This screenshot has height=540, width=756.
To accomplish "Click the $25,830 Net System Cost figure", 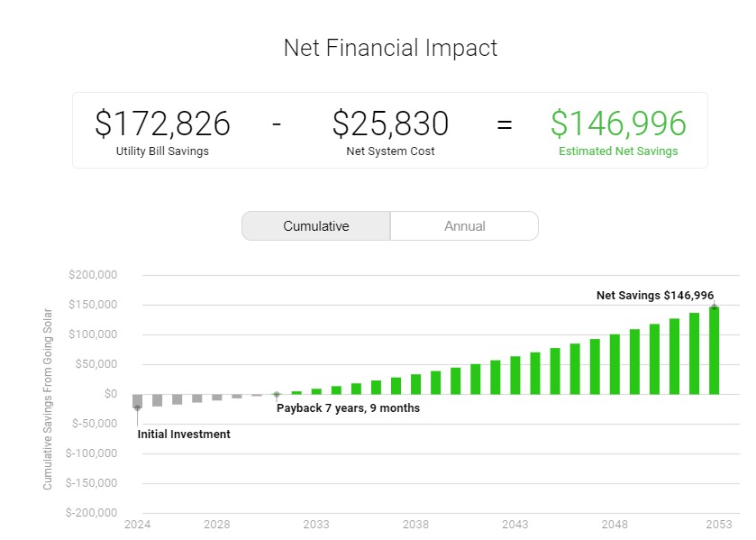I will 390,124.
